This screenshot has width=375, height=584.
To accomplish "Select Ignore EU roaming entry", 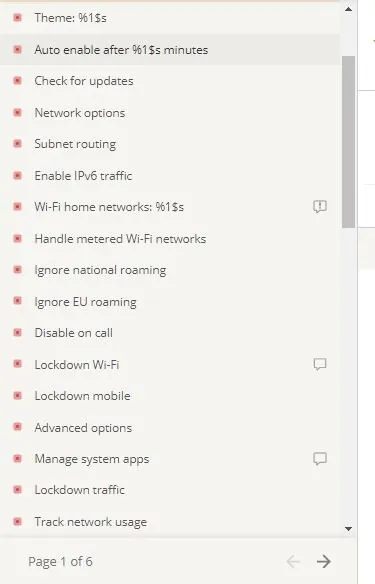I will tap(170, 301).
